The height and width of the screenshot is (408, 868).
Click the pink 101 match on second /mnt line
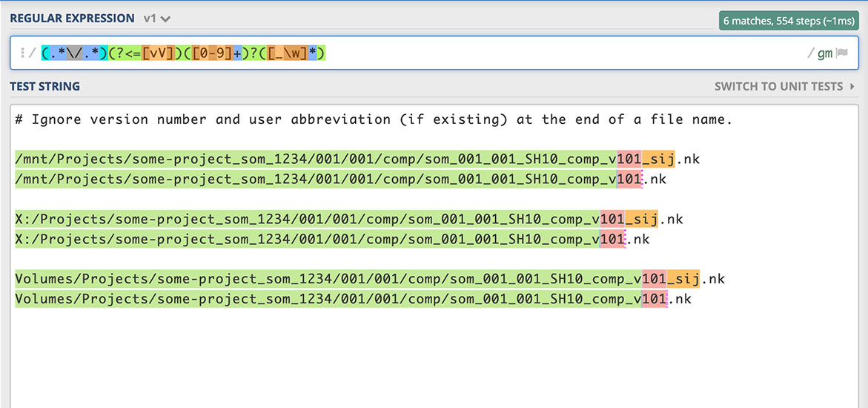[x=629, y=179]
